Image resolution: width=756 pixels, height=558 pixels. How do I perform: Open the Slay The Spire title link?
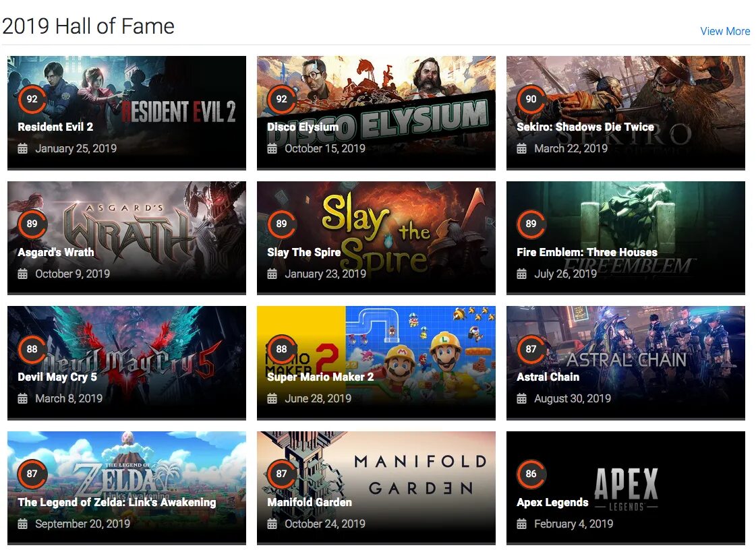pyautogui.click(x=303, y=252)
